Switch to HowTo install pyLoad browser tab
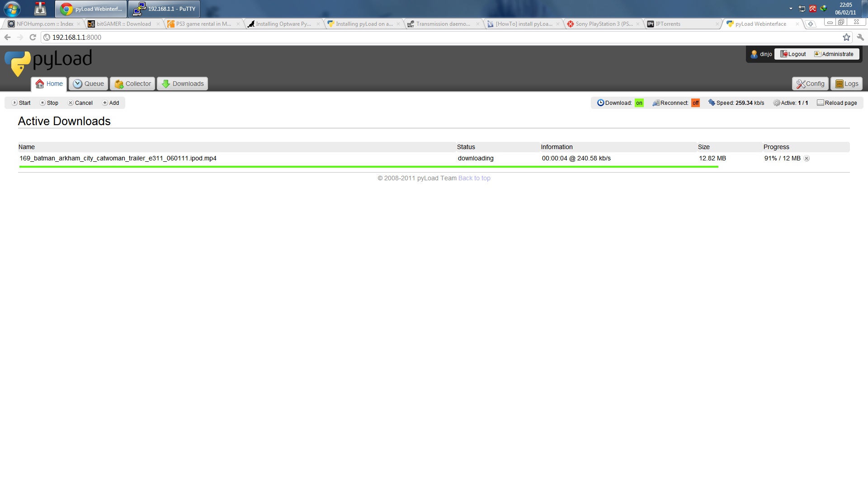Screen dimensions: 868x488 pyautogui.click(x=523, y=24)
